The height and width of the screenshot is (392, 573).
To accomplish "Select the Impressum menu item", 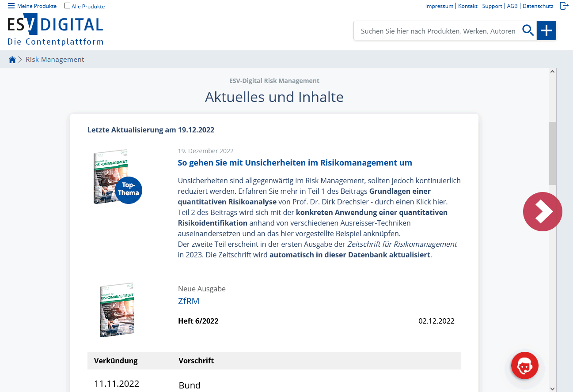I will [439, 6].
